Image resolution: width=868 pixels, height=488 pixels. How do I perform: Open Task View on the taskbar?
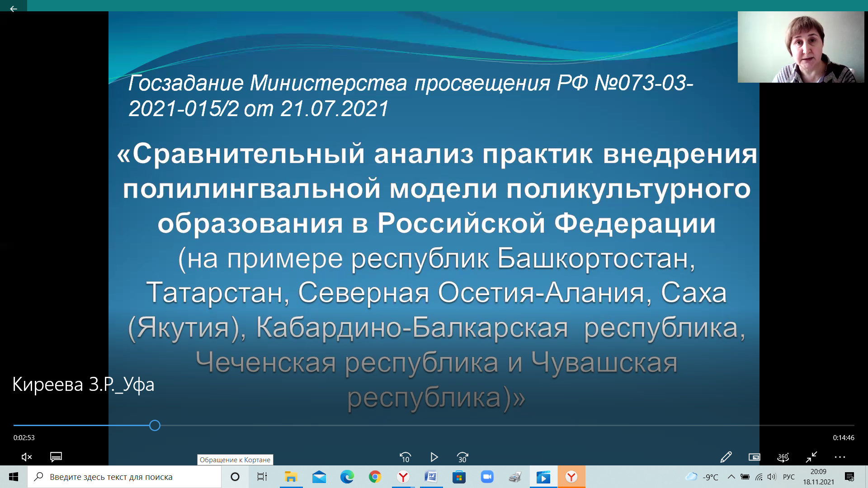pos(262,477)
